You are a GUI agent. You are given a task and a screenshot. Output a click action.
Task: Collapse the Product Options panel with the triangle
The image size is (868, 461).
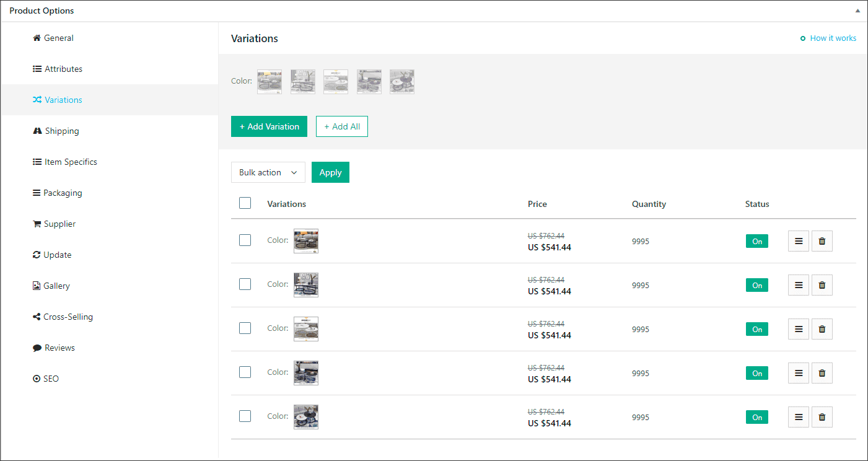pos(857,11)
